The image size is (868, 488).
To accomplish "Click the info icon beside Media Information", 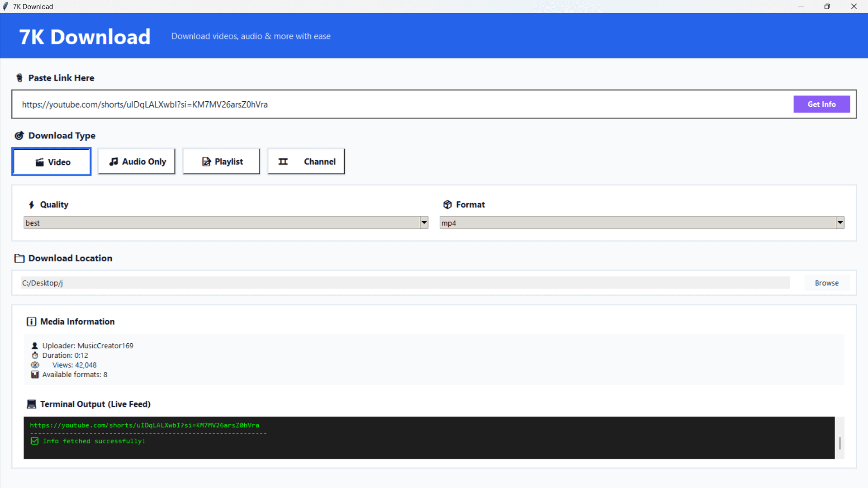I will pos(31,322).
